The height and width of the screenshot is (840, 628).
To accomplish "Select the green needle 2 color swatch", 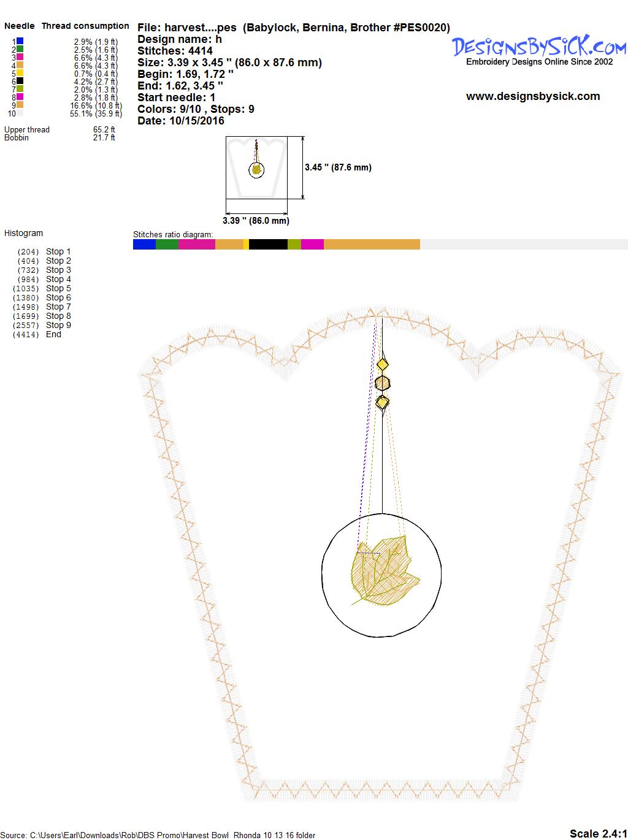I will point(20,49).
